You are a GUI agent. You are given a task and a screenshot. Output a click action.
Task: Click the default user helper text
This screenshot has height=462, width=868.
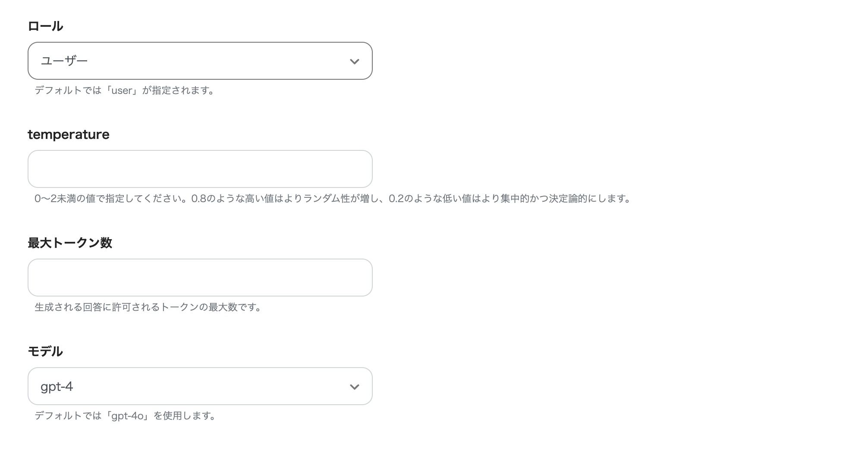click(x=124, y=91)
